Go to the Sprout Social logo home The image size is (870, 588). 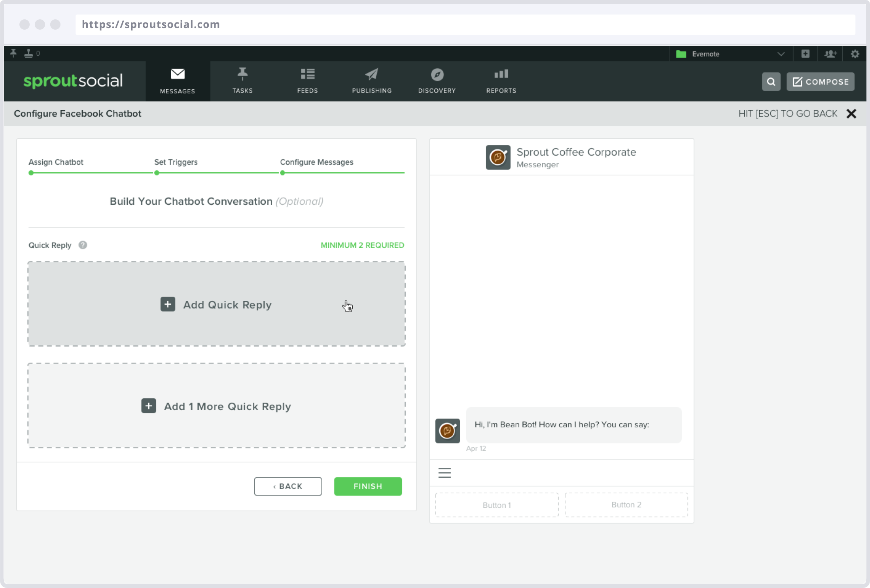[73, 81]
